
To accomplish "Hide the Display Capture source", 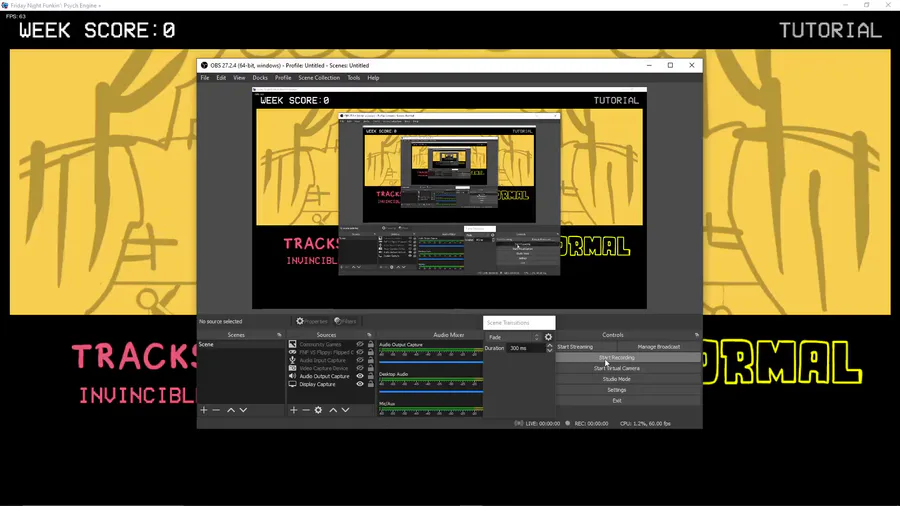I will (x=360, y=384).
